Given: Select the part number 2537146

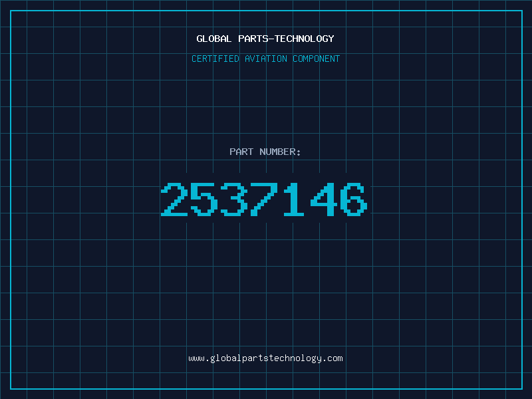Looking at the screenshot, I should click(x=264, y=199).
